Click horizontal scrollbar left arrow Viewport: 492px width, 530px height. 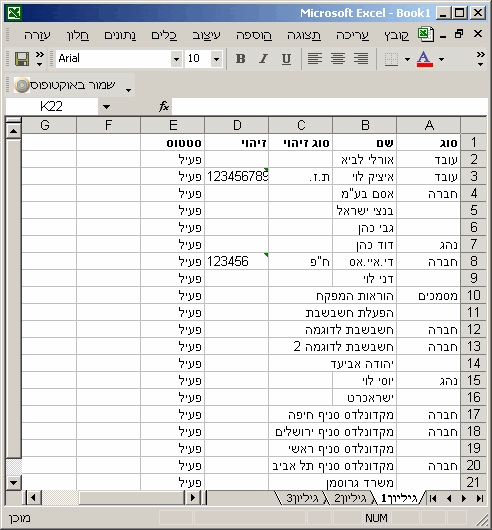33,498
